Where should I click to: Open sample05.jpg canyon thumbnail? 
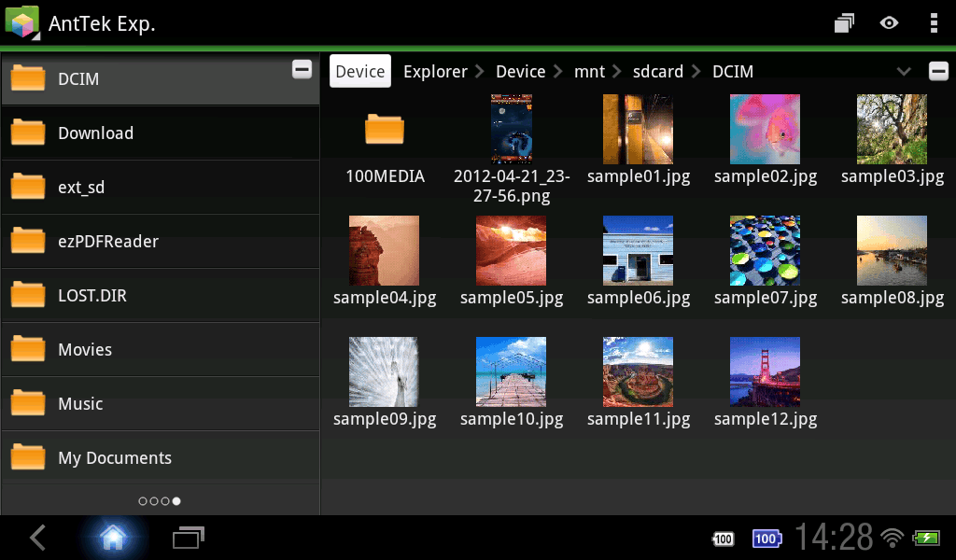point(511,250)
